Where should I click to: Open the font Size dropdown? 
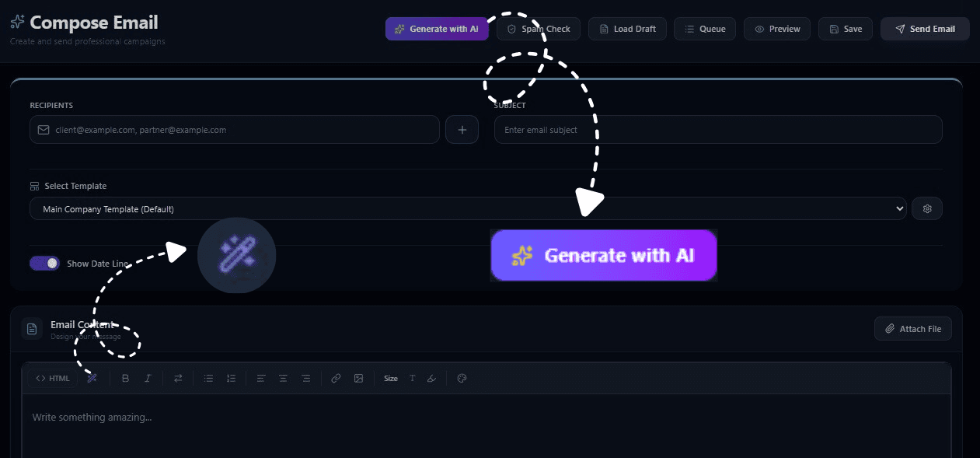click(x=390, y=379)
